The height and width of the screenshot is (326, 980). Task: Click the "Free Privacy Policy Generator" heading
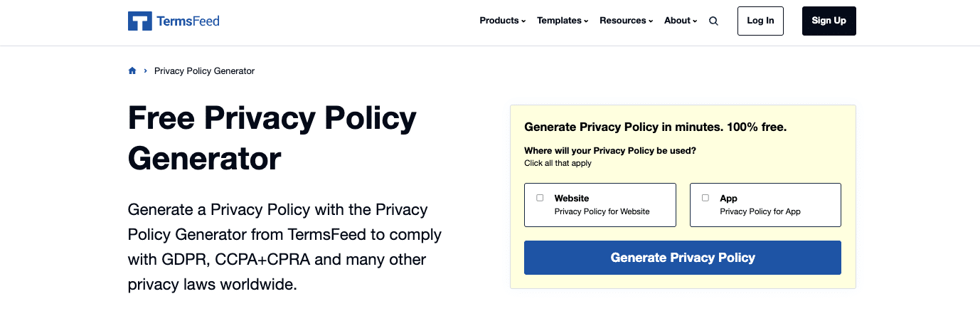point(272,138)
